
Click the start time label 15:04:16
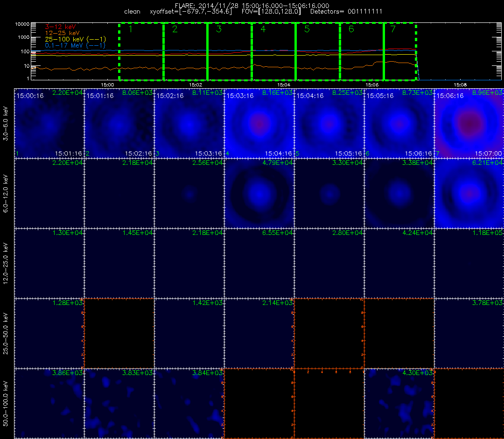[310, 96]
